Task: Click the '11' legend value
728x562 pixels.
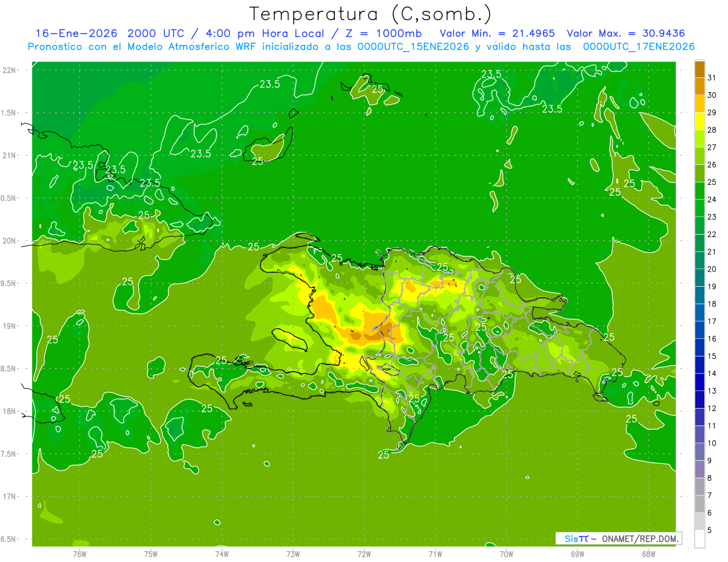Action: tap(712, 426)
